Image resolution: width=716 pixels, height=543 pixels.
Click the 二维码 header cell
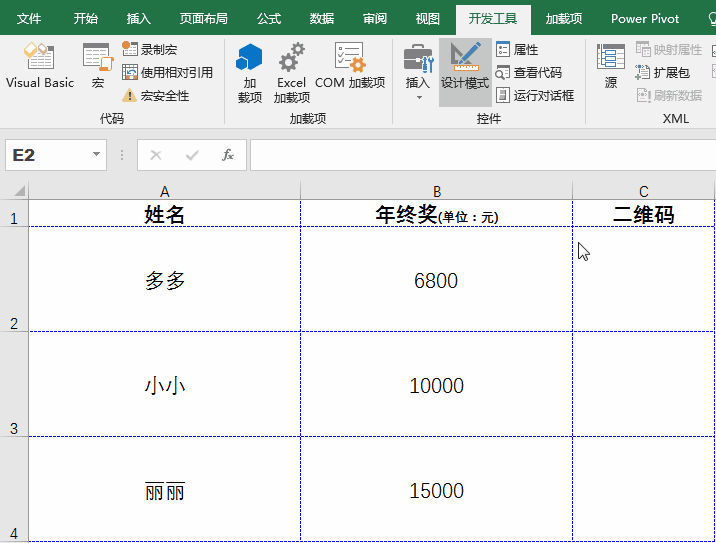click(643, 213)
